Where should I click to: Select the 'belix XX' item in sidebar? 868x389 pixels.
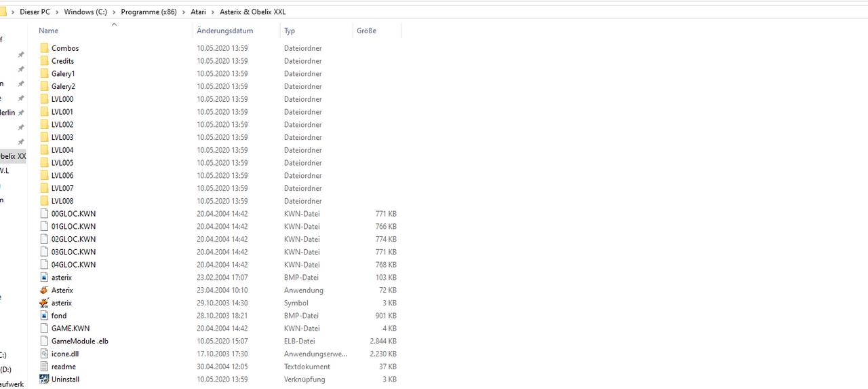[x=13, y=156]
